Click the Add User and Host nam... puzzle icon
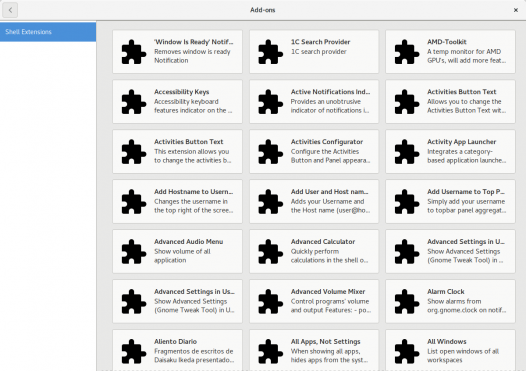The image size is (526, 371). 270,202
